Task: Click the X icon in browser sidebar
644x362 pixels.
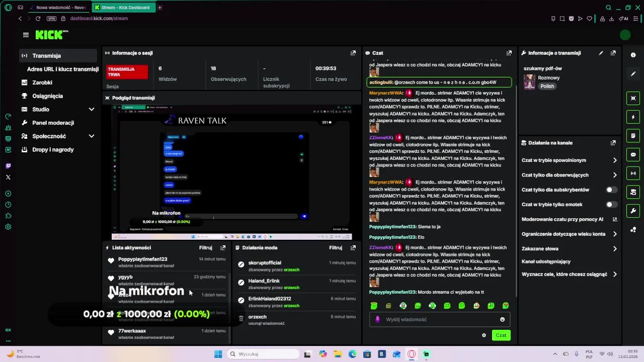Action: (x=8, y=177)
